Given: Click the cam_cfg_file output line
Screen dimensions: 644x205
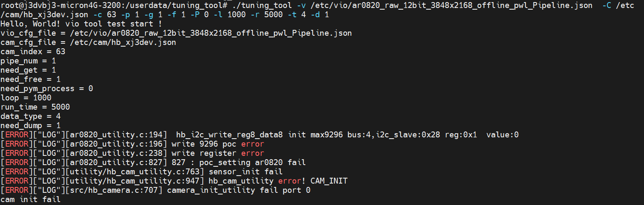Looking at the screenshot, I should click(88, 42).
